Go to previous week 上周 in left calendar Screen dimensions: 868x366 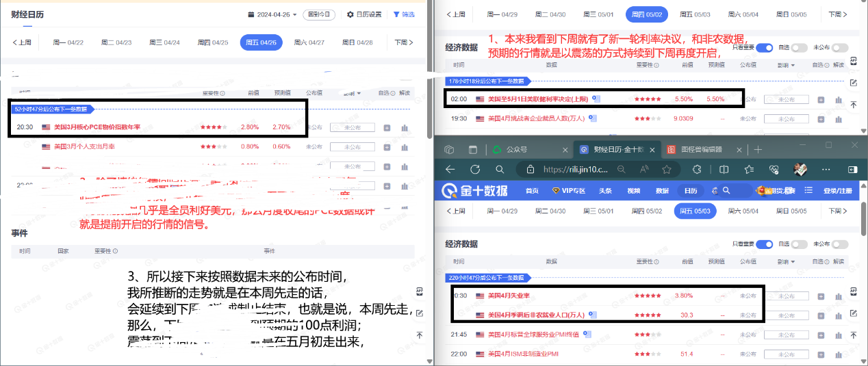22,42
